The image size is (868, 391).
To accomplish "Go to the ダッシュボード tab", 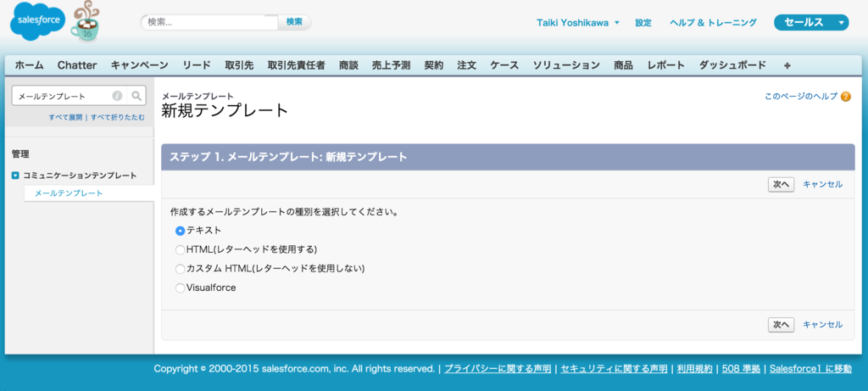I will coord(732,65).
